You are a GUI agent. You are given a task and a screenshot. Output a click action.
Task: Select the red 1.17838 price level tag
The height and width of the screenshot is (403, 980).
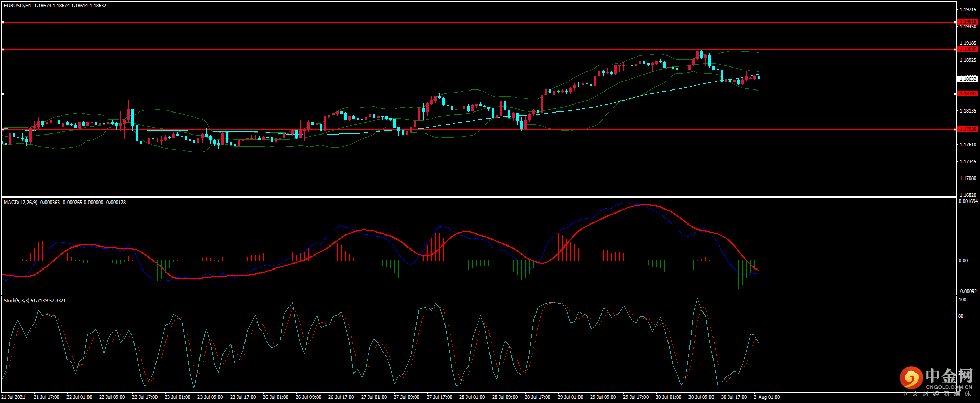click(x=967, y=129)
